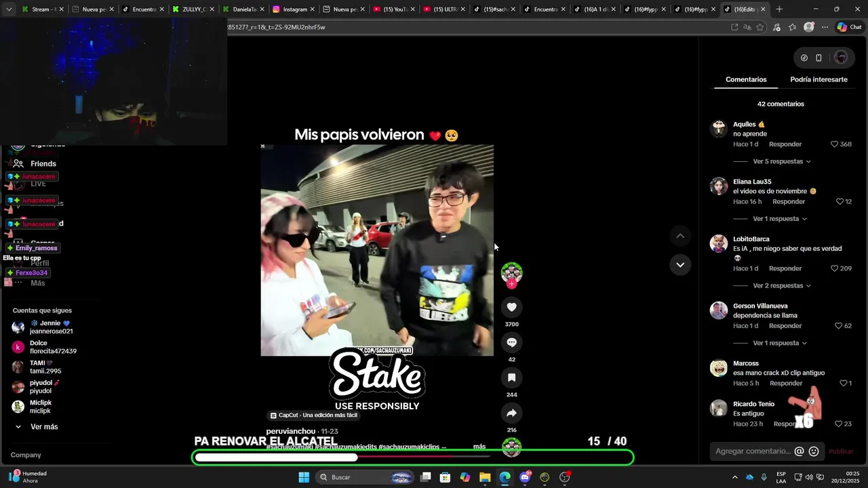
Task: Open Microsoft Store from the taskbar
Action: click(445, 477)
